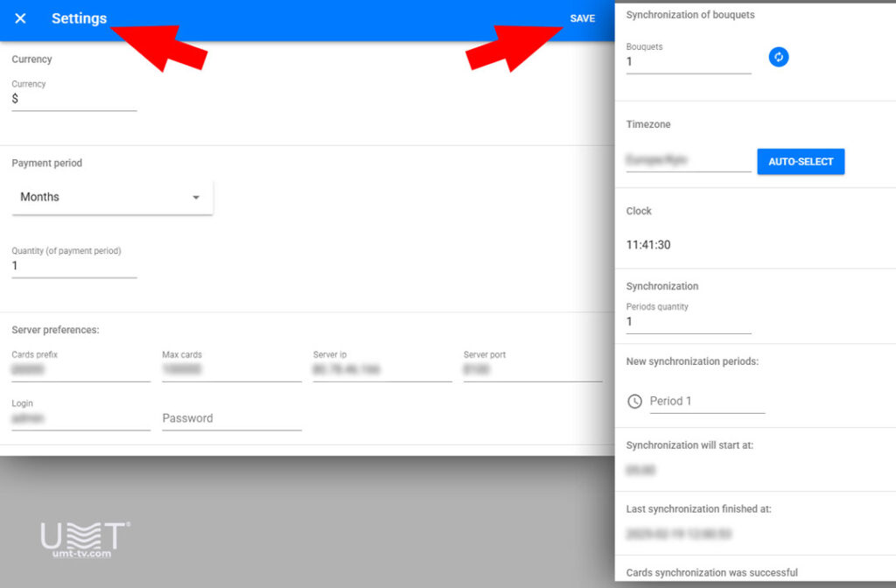This screenshot has width=896, height=588.
Task: Click the Currency input showing $
Action: [73, 99]
